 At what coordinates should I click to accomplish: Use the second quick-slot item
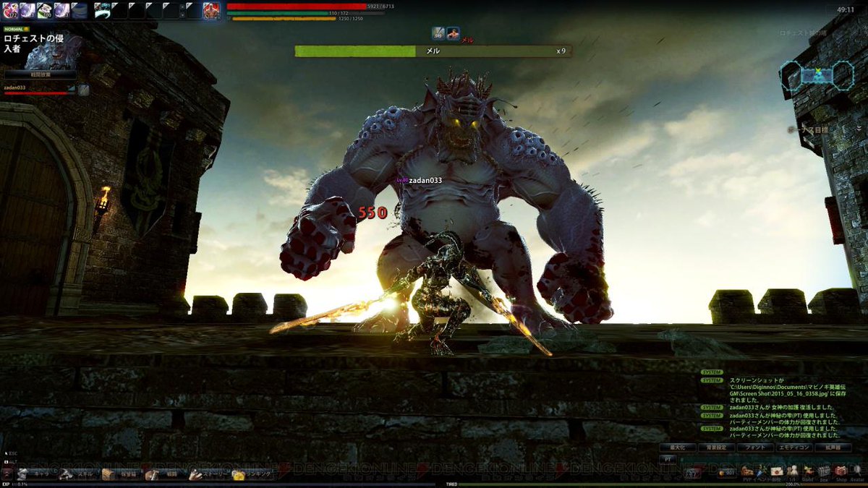tap(27, 10)
